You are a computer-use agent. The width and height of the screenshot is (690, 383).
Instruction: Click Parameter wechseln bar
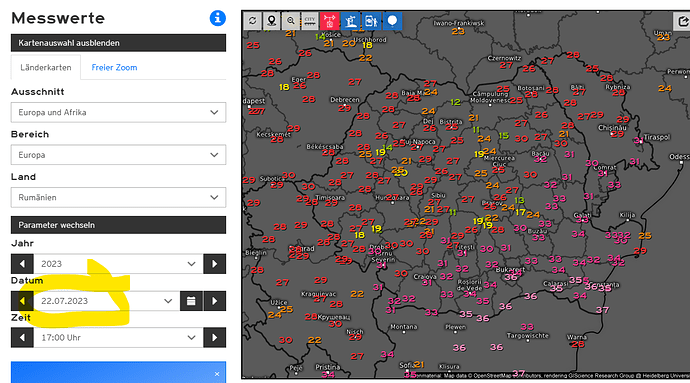click(118, 225)
